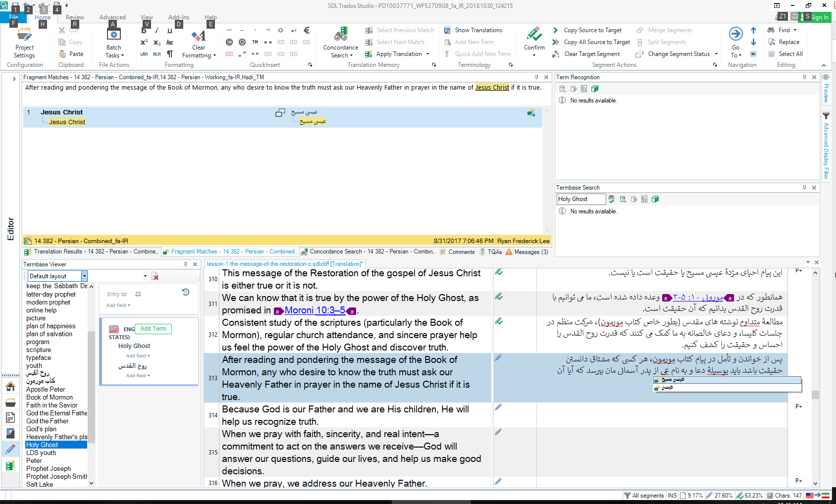Click Clear Formatting icon
Image resolution: width=836 pixels, height=504 pixels.
point(199,36)
